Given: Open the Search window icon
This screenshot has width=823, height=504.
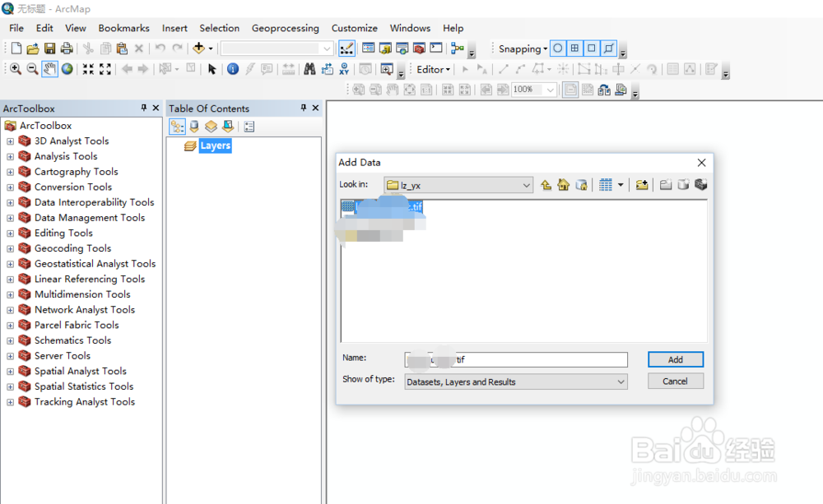Looking at the screenshot, I should (x=402, y=49).
